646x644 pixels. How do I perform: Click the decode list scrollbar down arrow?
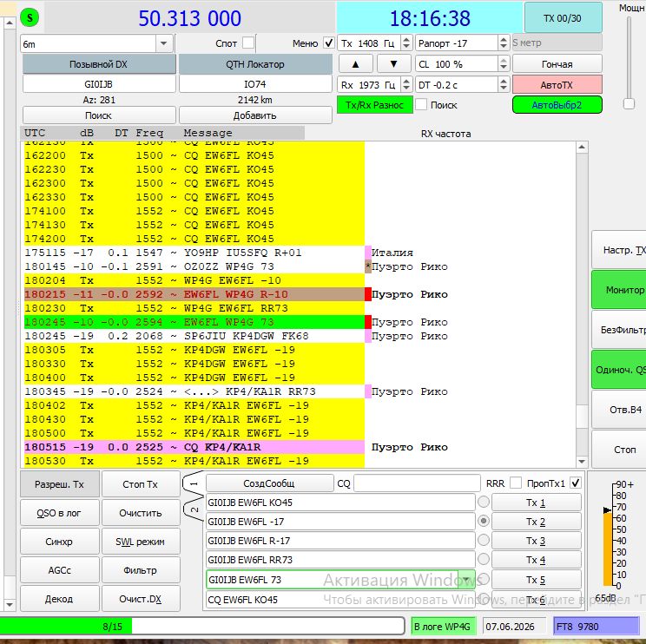[582, 462]
